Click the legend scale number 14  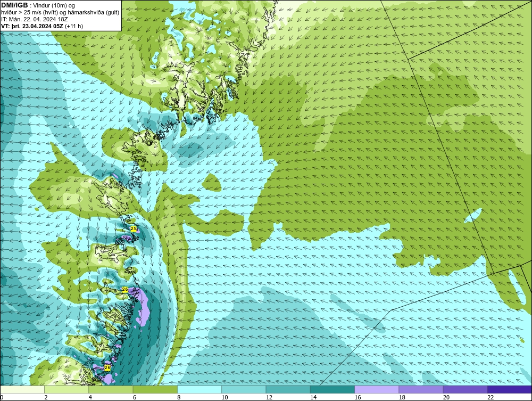[313, 397]
